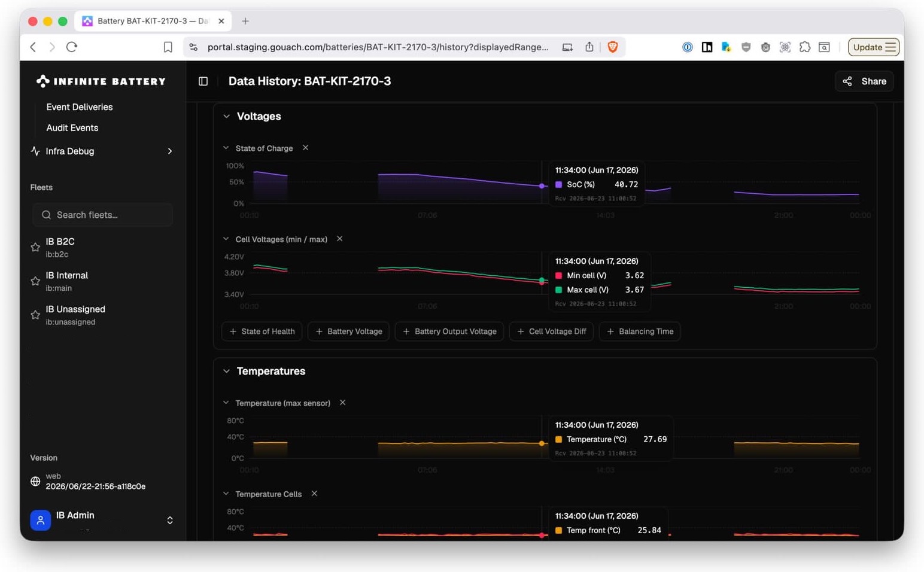Click the Max cell (V) green swatch

(558, 290)
